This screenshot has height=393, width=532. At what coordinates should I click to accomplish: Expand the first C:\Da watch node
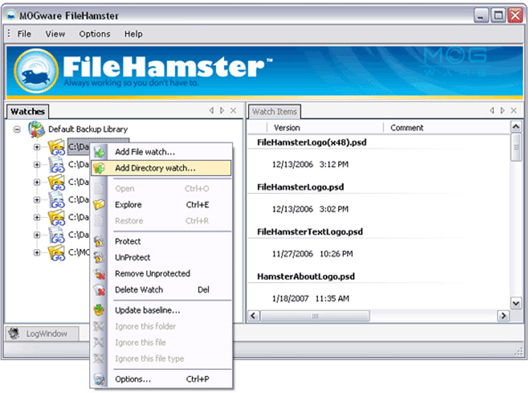37,147
